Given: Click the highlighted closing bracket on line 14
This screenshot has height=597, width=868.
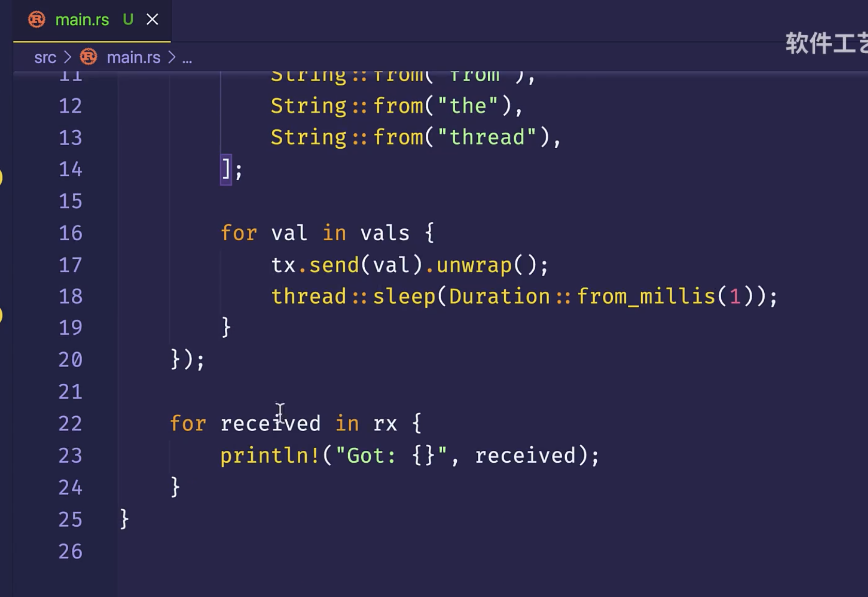Looking at the screenshot, I should click(226, 169).
